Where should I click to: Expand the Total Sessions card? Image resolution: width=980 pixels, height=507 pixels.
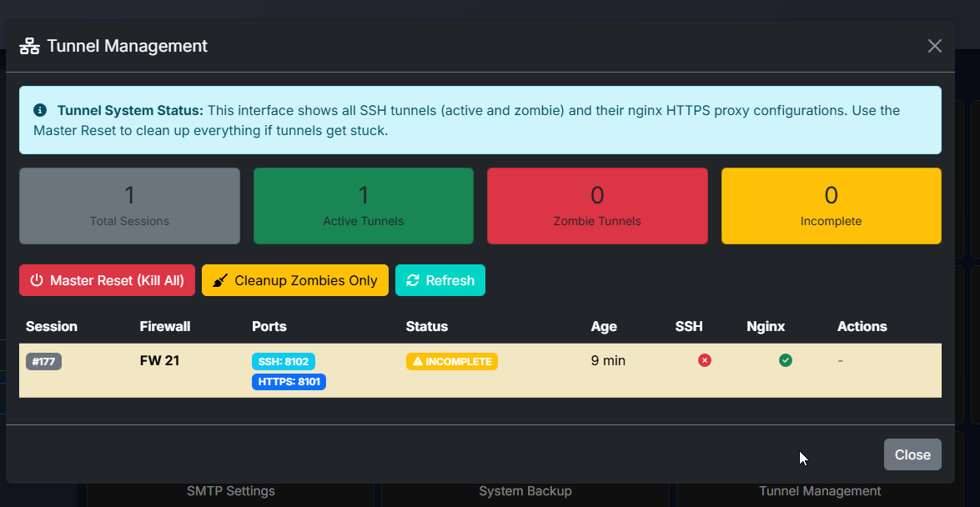pyautogui.click(x=129, y=205)
